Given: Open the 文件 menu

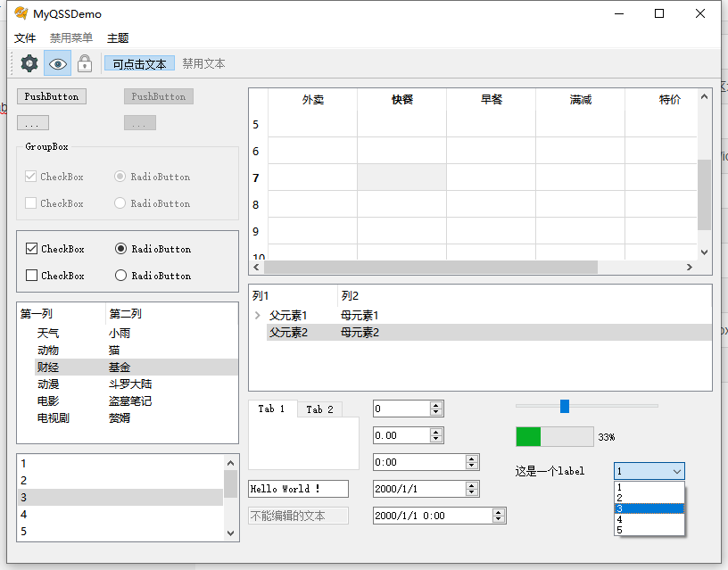Looking at the screenshot, I should pos(25,38).
